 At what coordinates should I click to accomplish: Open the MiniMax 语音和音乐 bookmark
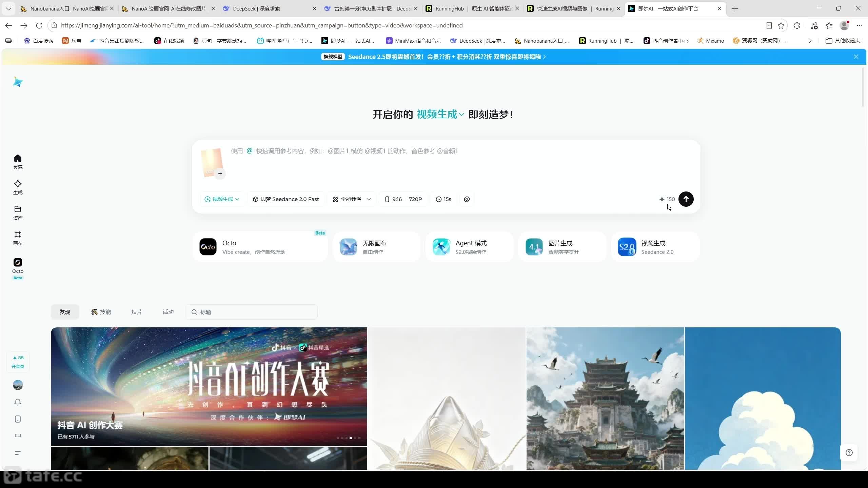[x=413, y=41]
